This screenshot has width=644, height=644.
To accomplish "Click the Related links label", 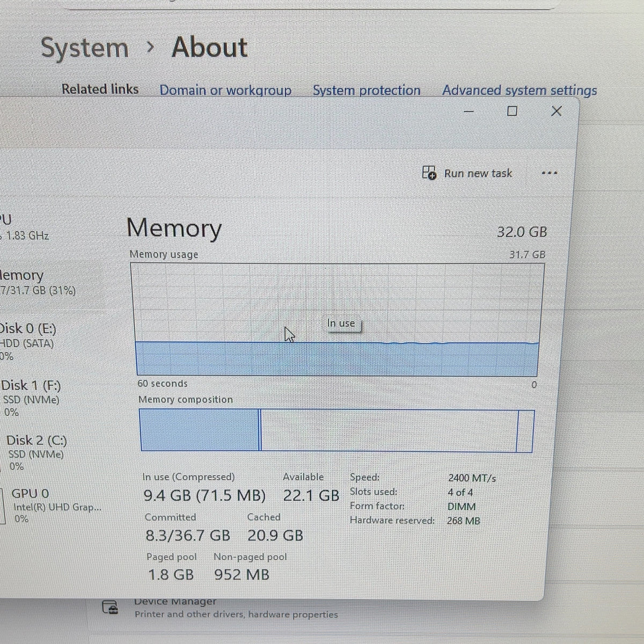I will coord(100,89).
